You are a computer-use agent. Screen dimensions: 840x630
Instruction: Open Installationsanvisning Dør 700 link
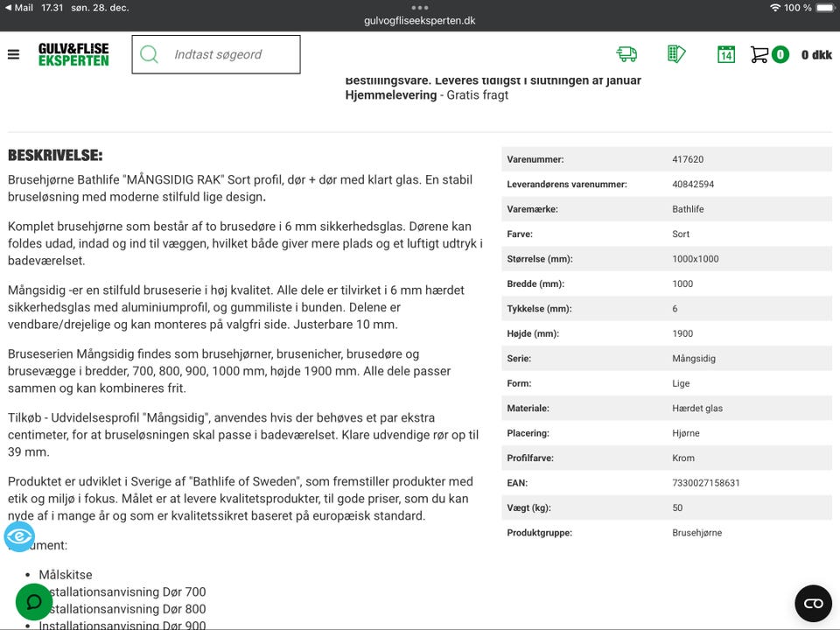pos(122,591)
